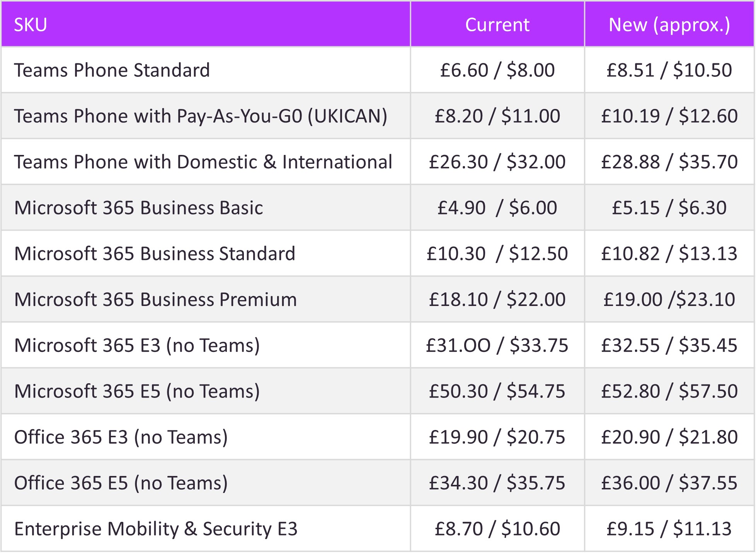Click Microsoft 365 Business Premium row label
Screen dimensions: 756x554
(155, 300)
